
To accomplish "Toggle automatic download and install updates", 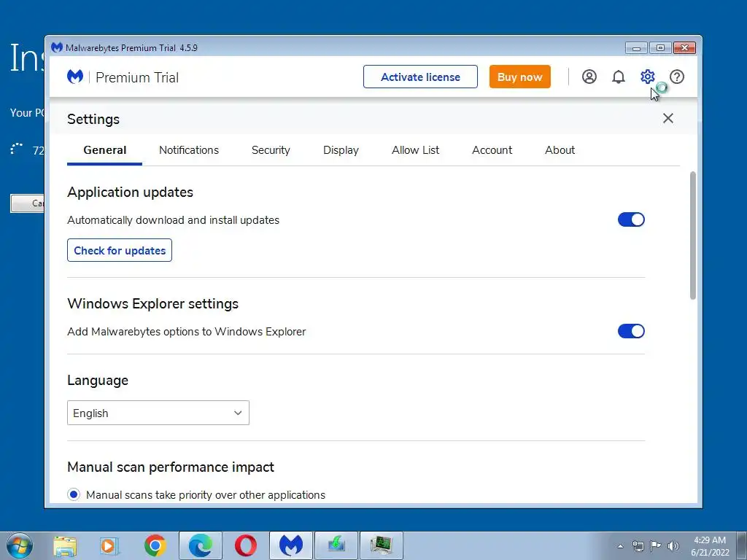I will (631, 219).
